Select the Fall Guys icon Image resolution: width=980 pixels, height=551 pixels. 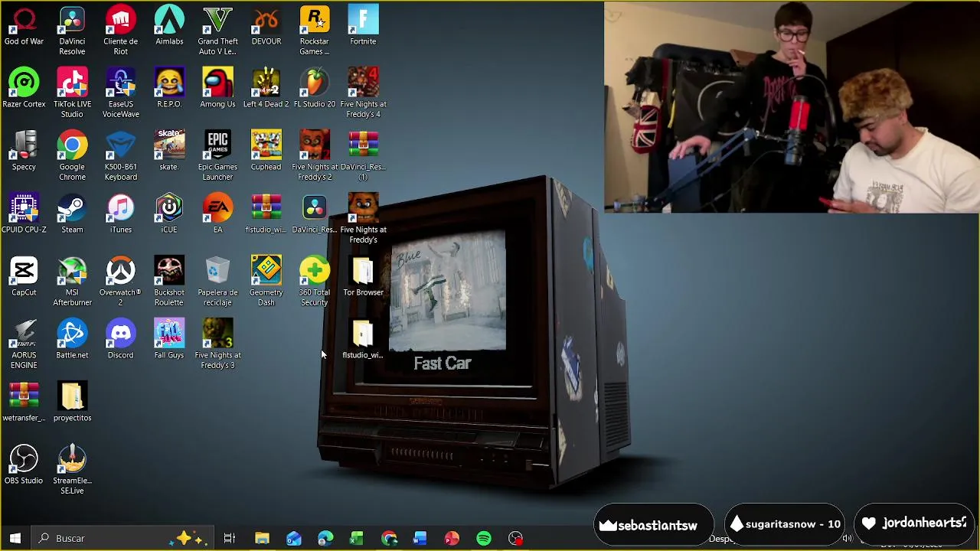tap(169, 340)
